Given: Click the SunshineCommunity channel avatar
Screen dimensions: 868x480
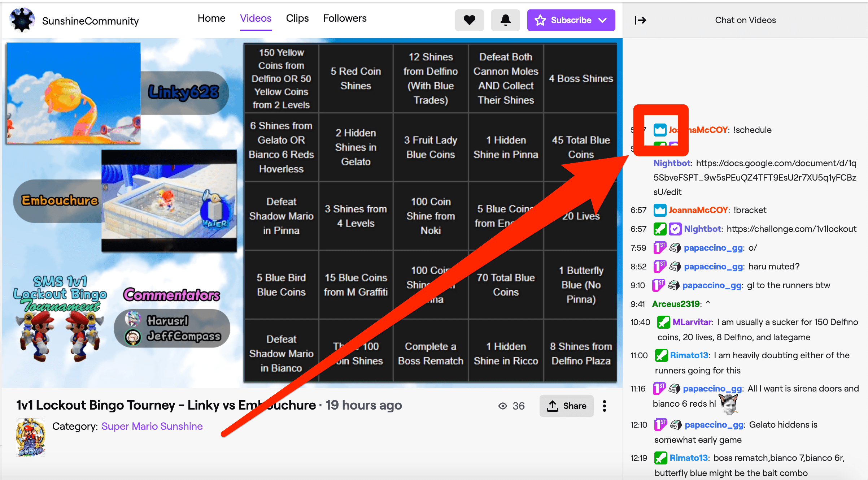Looking at the screenshot, I should pos(22,20).
